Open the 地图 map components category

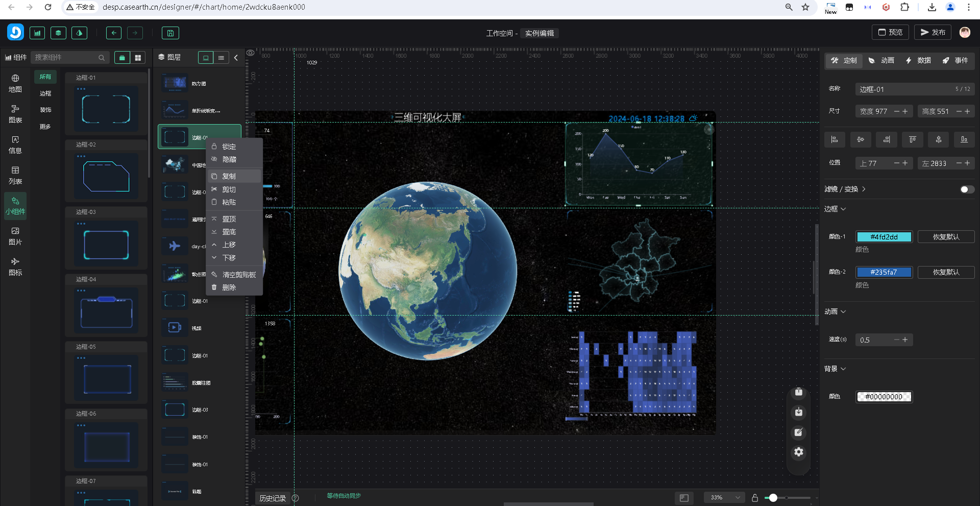(x=15, y=84)
